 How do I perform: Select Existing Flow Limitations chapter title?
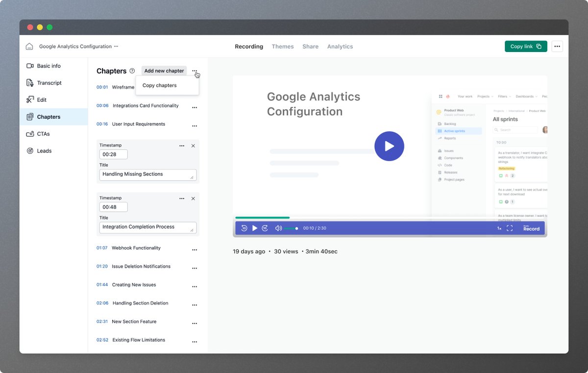point(139,340)
